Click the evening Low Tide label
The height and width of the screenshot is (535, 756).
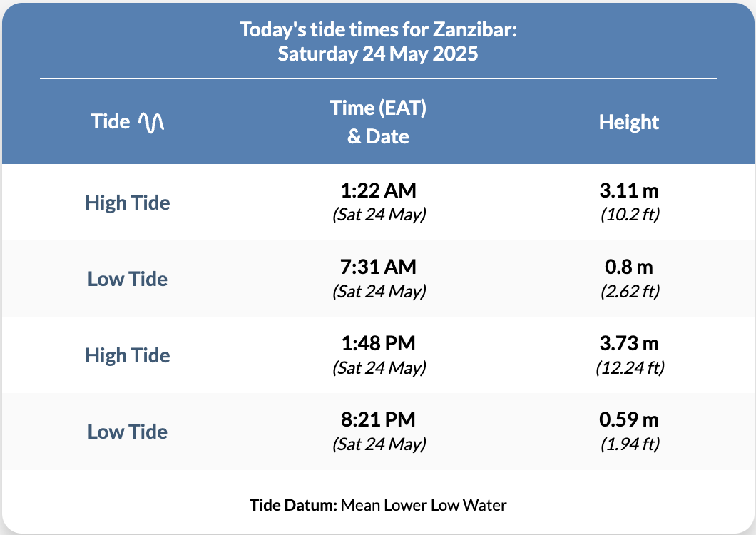point(128,432)
